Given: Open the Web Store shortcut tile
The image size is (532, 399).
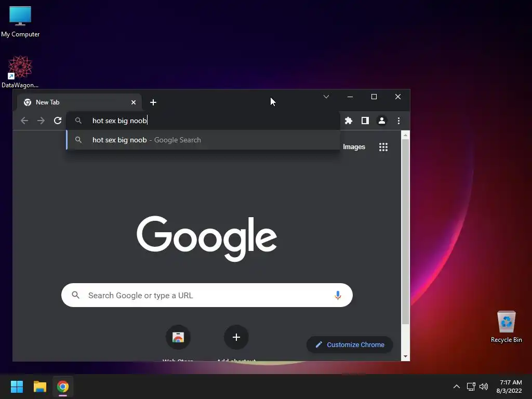Looking at the screenshot, I should (178, 337).
